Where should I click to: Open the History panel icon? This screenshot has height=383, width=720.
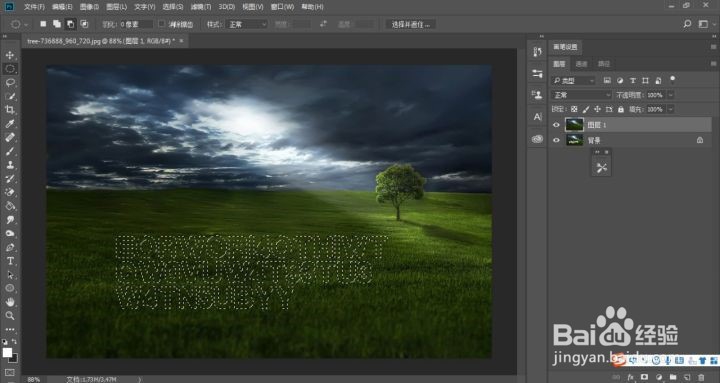pos(537,52)
